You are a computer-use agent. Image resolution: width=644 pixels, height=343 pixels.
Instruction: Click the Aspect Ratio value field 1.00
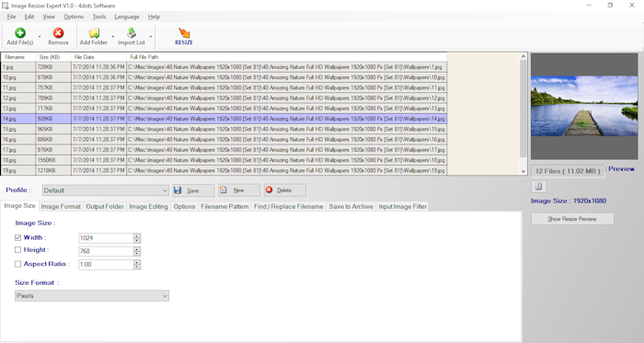pos(106,265)
